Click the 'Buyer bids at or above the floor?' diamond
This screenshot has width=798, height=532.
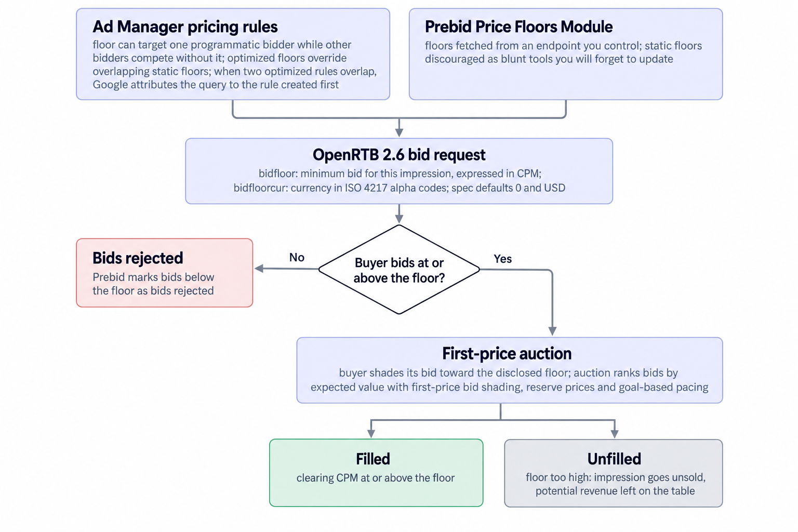click(x=399, y=270)
